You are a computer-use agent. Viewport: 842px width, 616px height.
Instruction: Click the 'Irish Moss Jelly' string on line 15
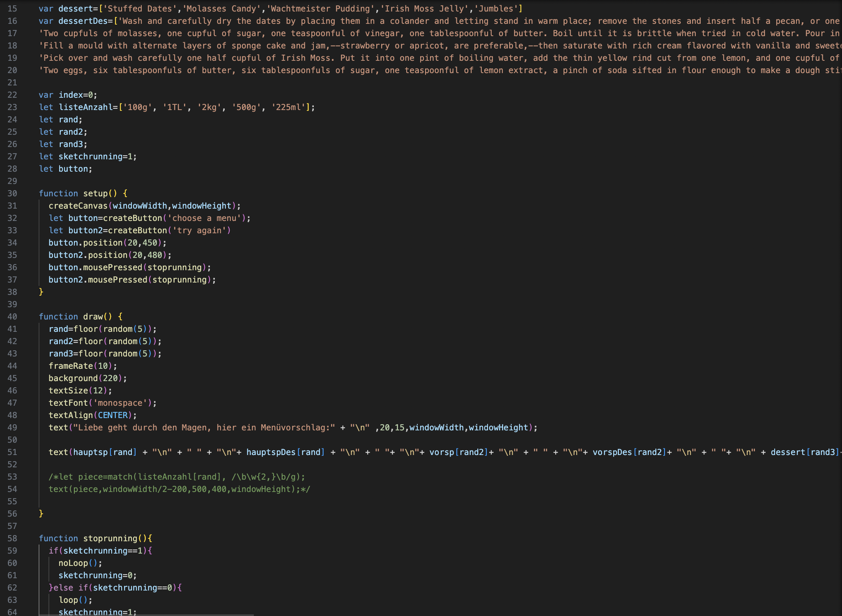click(424, 9)
